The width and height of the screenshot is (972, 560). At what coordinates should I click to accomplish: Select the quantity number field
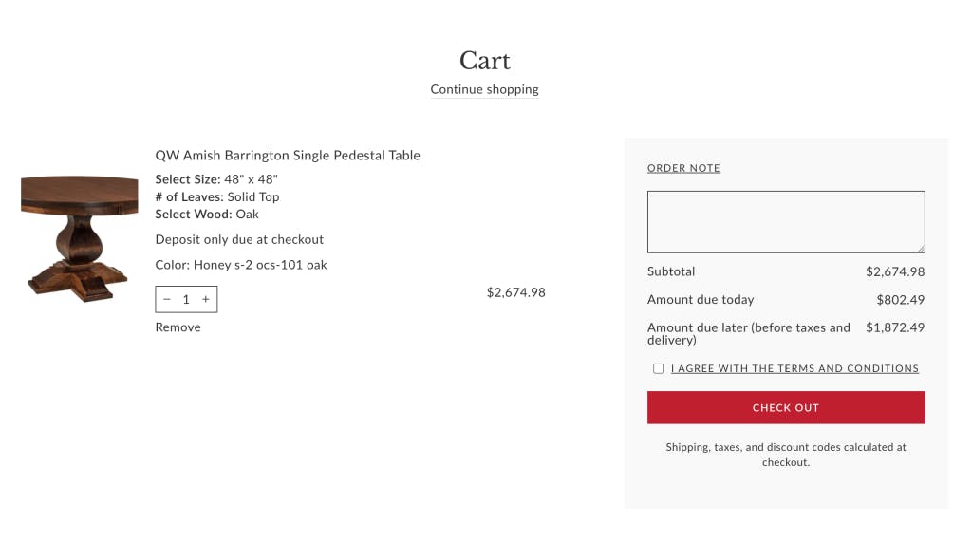(186, 300)
